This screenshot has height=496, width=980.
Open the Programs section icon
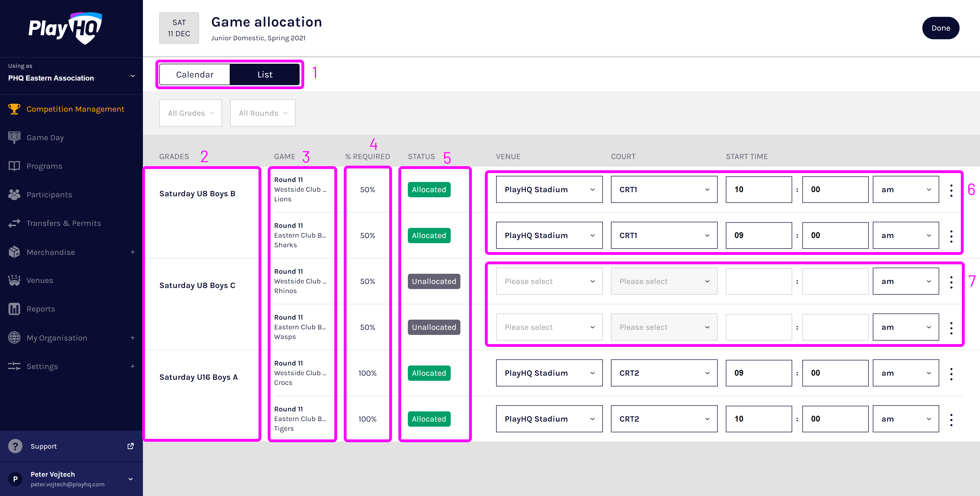(x=14, y=166)
